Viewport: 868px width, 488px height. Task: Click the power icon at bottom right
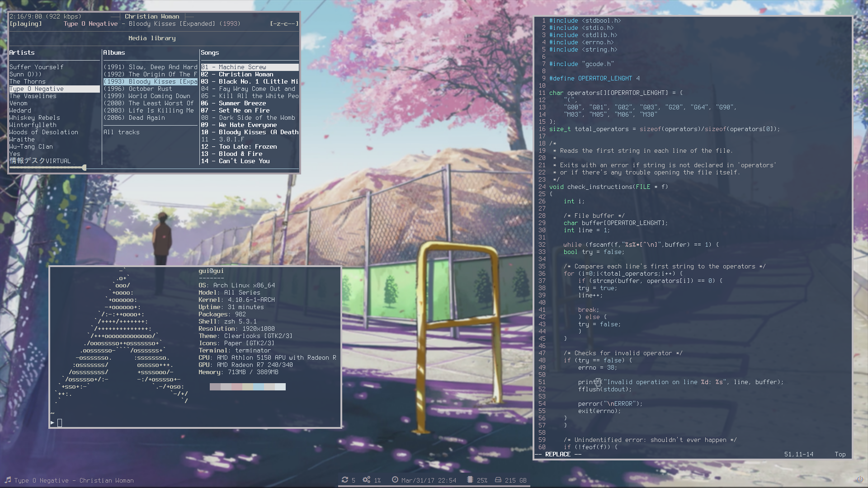coord(859,480)
